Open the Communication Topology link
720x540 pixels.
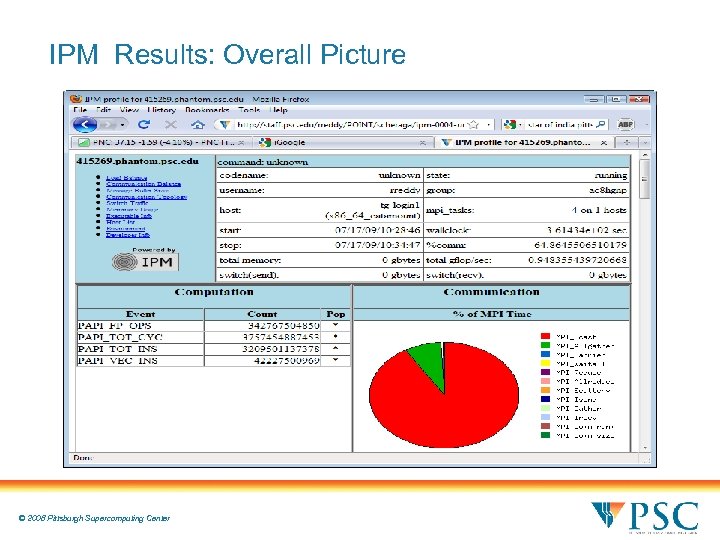pos(146,197)
